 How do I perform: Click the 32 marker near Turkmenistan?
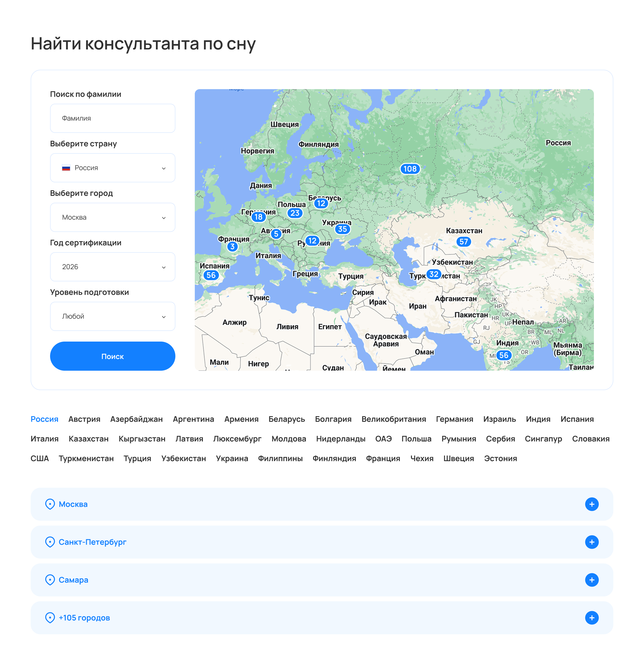click(433, 274)
